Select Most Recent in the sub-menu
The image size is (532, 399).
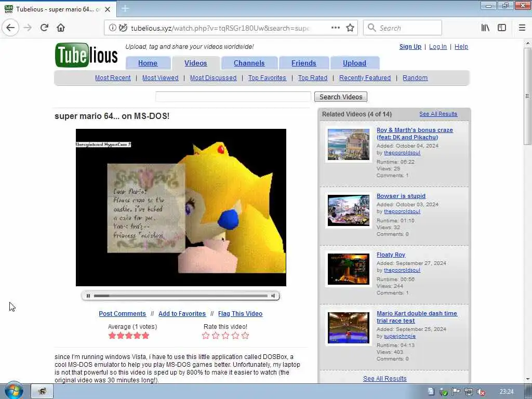[113, 78]
